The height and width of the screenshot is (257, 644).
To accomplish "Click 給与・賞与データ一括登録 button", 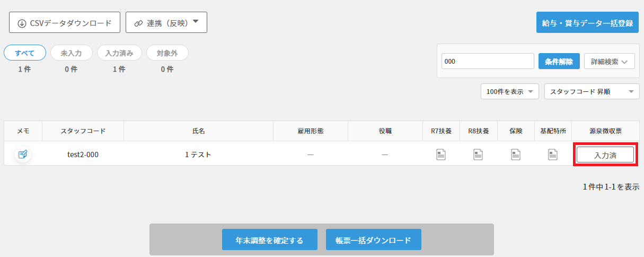I will [587, 23].
